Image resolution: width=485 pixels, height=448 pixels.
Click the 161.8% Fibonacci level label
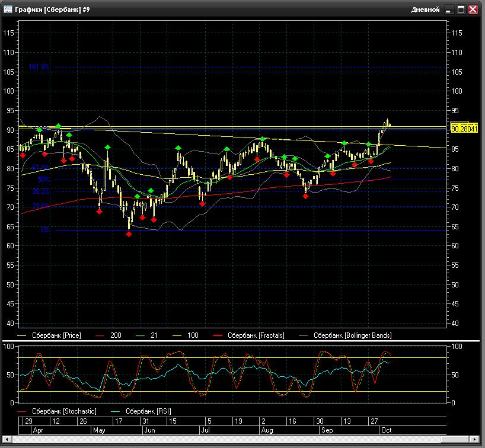[39, 67]
